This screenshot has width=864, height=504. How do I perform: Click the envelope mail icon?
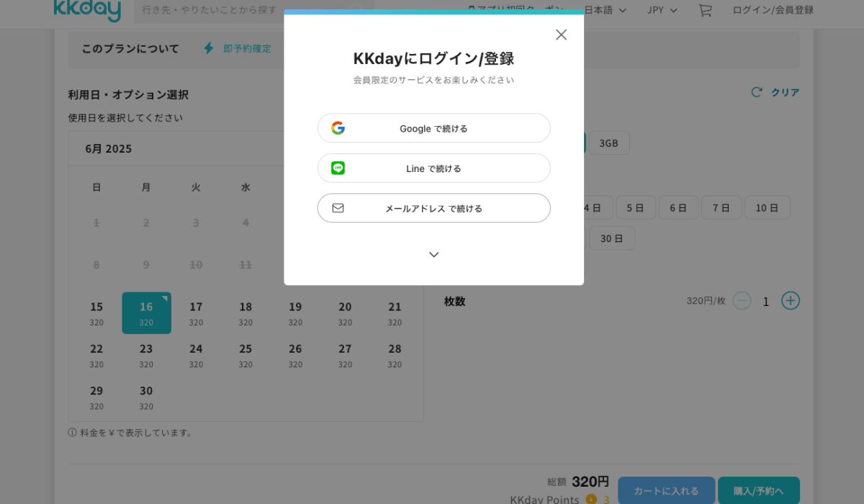coord(338,208)
